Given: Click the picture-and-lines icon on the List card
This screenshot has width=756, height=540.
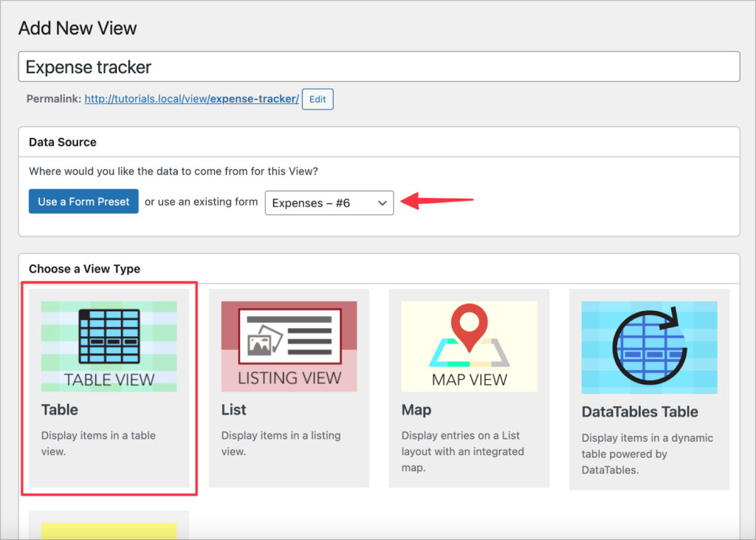Looking at the screenshot, I should coord(289,340).
